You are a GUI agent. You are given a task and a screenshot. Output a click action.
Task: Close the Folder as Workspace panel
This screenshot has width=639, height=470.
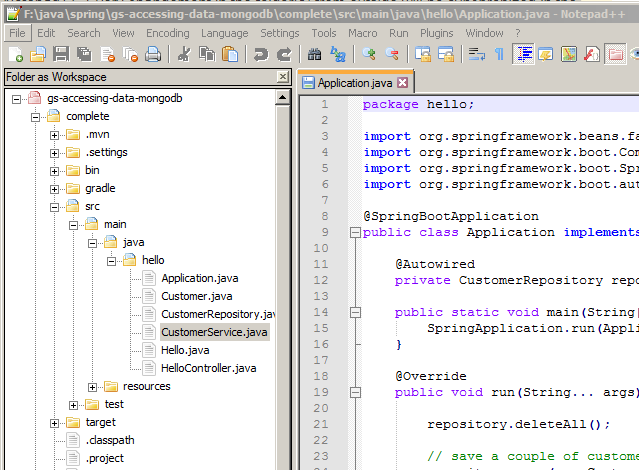pyautogui.click(x=283, y=77)
